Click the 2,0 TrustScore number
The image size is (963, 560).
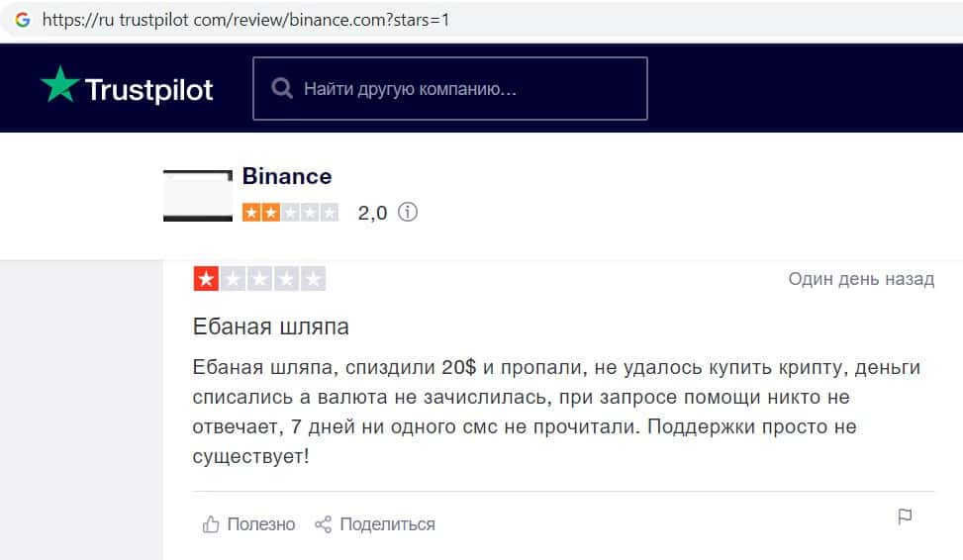coord(372,212)
